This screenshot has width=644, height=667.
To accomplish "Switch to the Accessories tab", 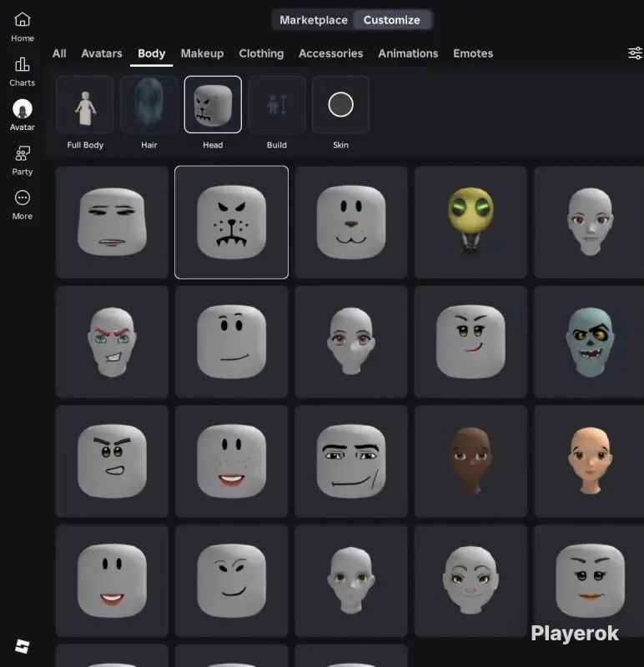I will pos(330,53).
